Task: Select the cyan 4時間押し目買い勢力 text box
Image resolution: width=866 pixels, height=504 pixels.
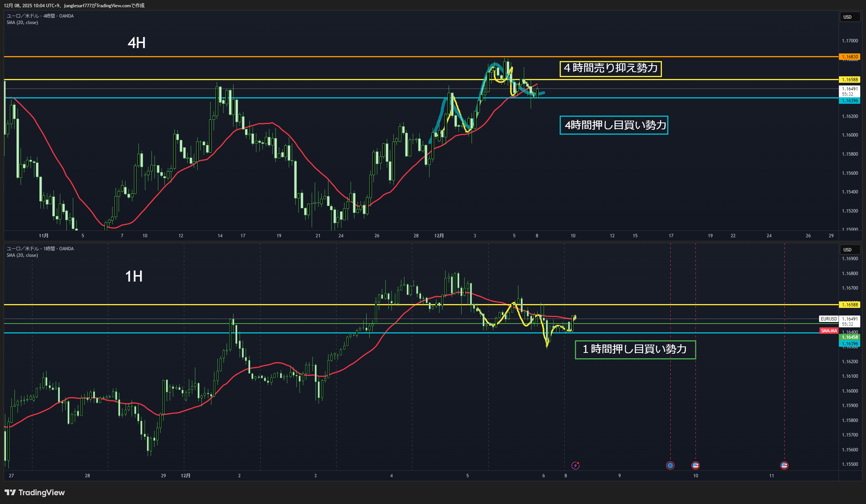Action: click(614, 125)
